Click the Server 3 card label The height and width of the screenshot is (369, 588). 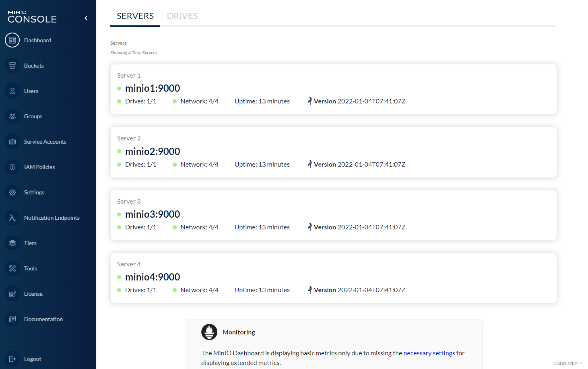(x=129, y=201)
